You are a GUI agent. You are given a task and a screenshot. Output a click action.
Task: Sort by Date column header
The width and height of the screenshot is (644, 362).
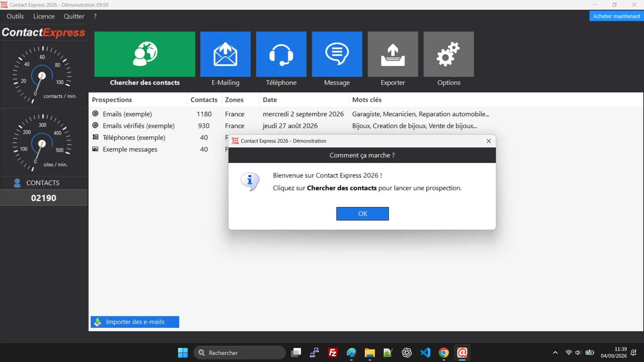tap(304, 100)
